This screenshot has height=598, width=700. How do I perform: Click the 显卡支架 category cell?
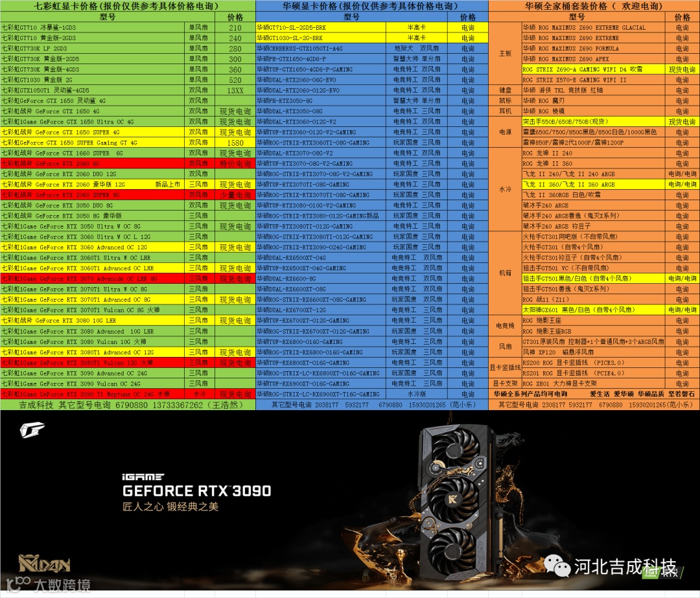505,384
